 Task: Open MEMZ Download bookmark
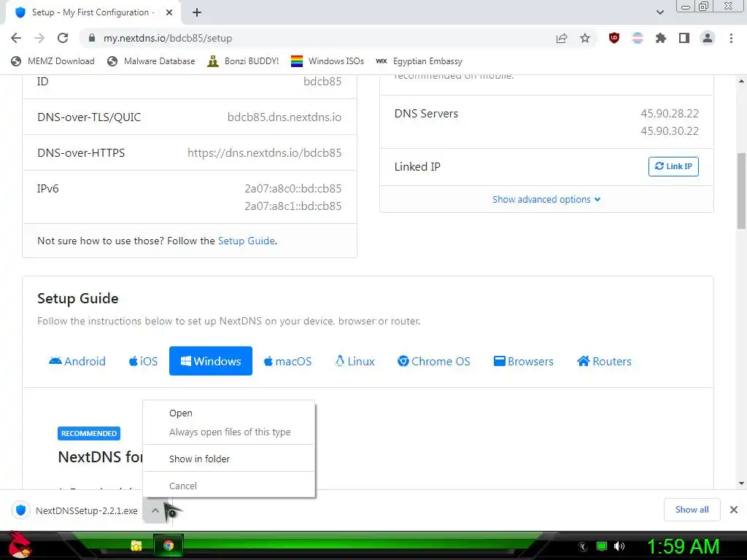tap(53, 61)
